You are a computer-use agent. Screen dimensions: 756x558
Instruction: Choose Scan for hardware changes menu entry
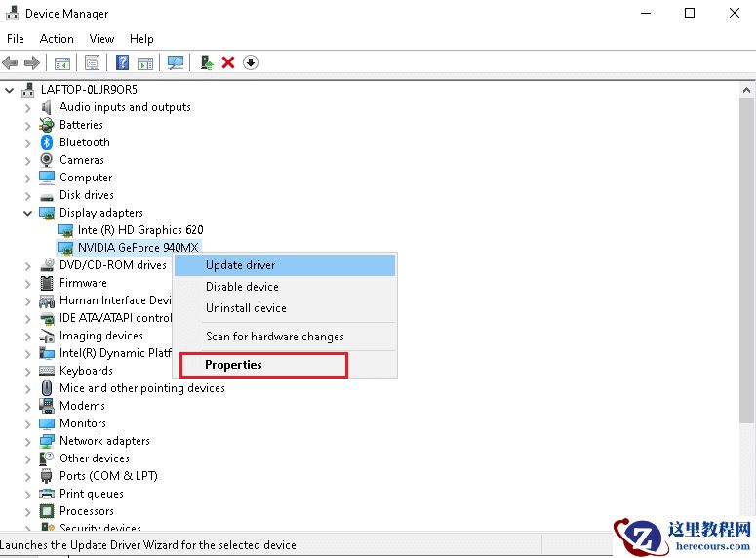(x=285, y=337)
